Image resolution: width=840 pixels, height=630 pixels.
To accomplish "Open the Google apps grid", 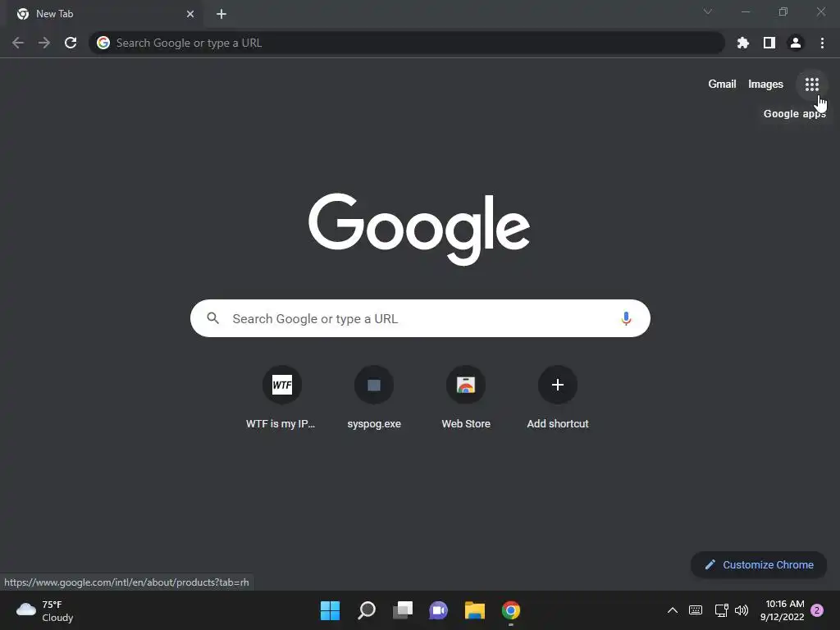I will [x=811, y=84].
